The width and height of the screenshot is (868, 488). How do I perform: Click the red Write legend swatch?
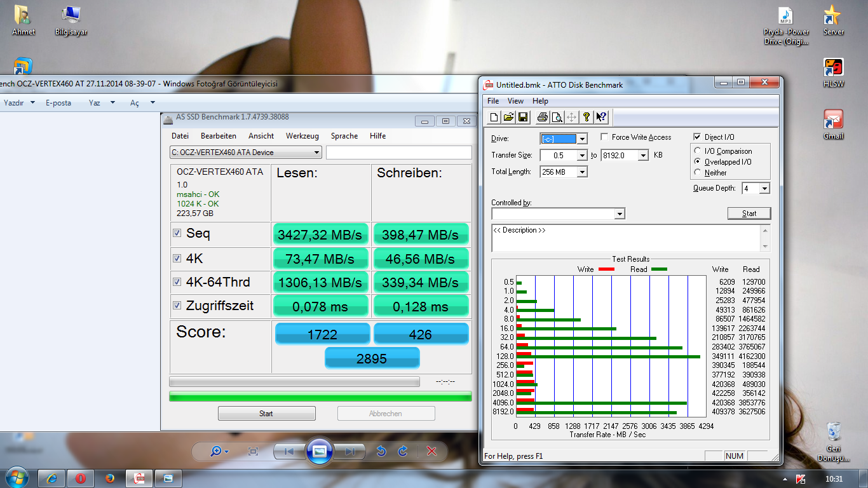tap(606, 269)
